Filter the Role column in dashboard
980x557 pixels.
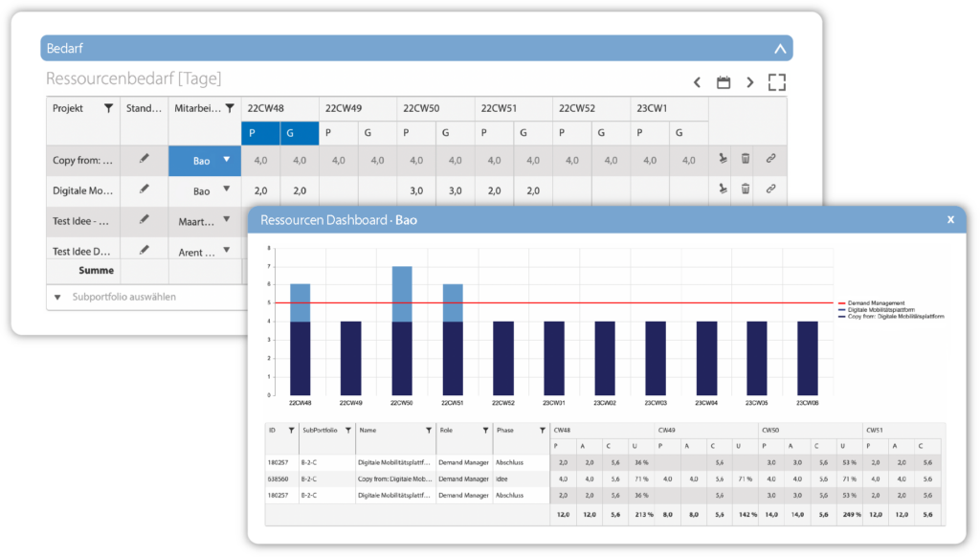coord(485,431)
